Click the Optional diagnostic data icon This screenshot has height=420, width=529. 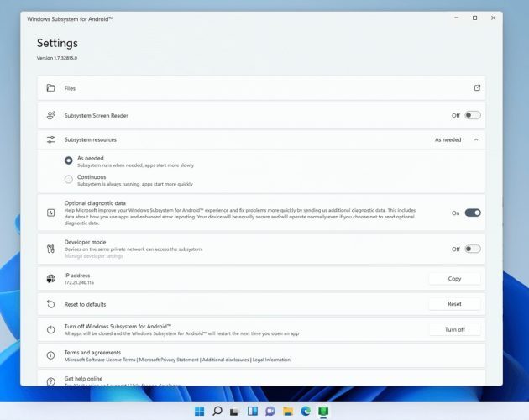50,213
